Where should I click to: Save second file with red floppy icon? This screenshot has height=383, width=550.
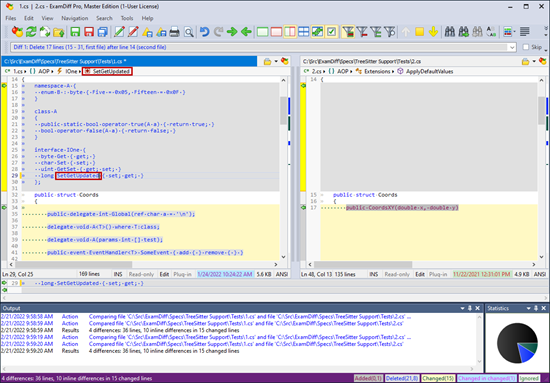coord(89,32)
